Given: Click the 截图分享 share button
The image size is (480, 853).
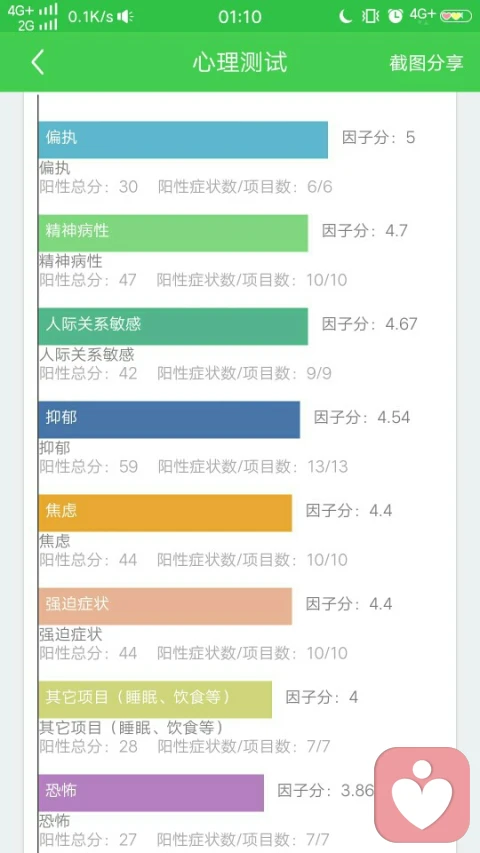Looking at the screenshot, I should [x=426, y=63].
